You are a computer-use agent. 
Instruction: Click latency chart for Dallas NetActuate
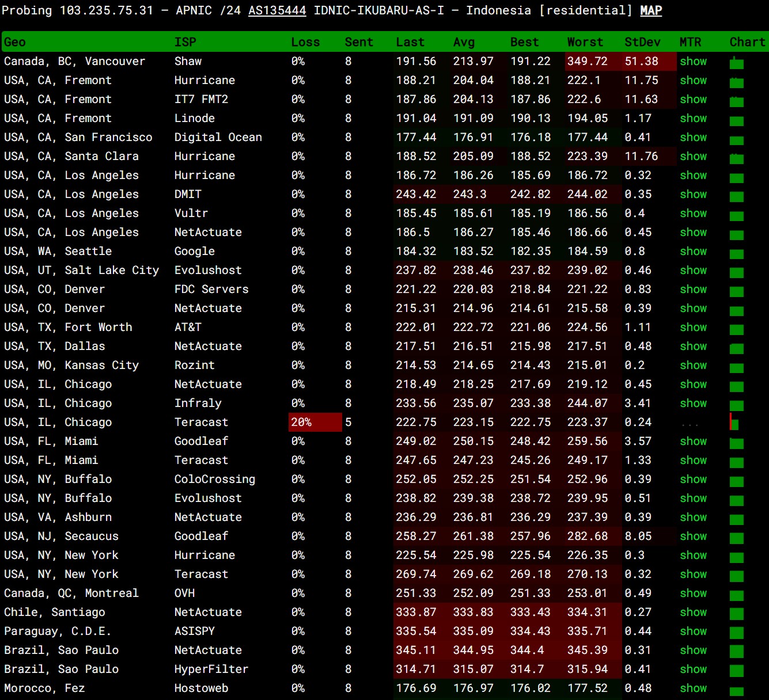click(x=736, y=348)
